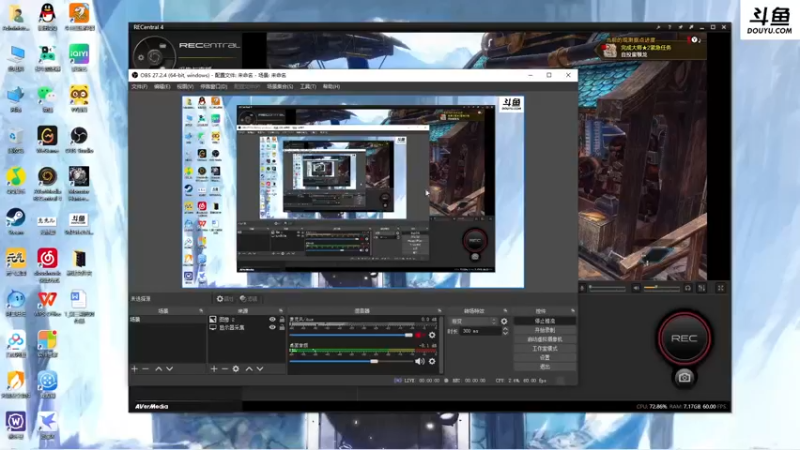
Task: Open the OBS 帮助(H) menu
Action: pyautogui.click(x=331, y=87)
